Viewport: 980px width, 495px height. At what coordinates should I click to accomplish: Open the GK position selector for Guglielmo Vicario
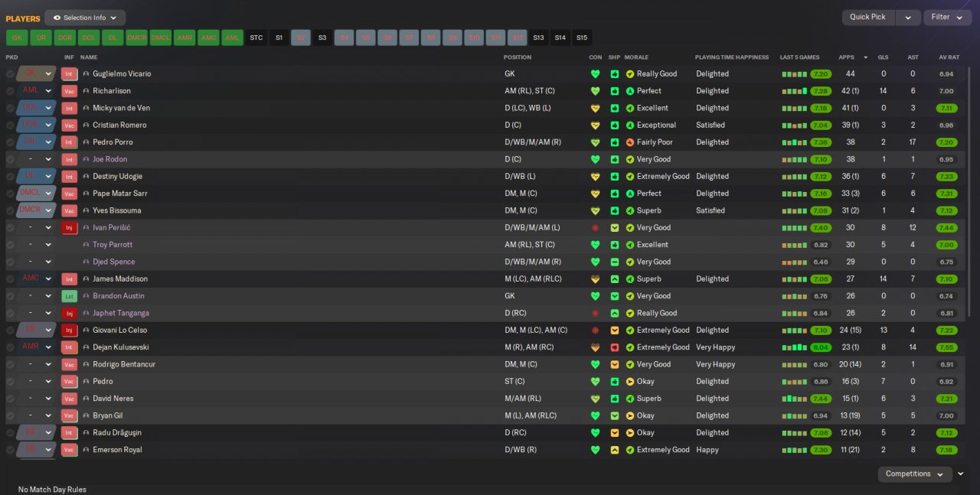[x=36, y=74]
